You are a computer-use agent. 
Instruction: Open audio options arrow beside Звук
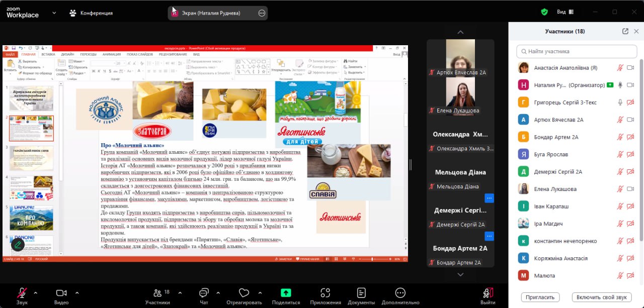35,292
